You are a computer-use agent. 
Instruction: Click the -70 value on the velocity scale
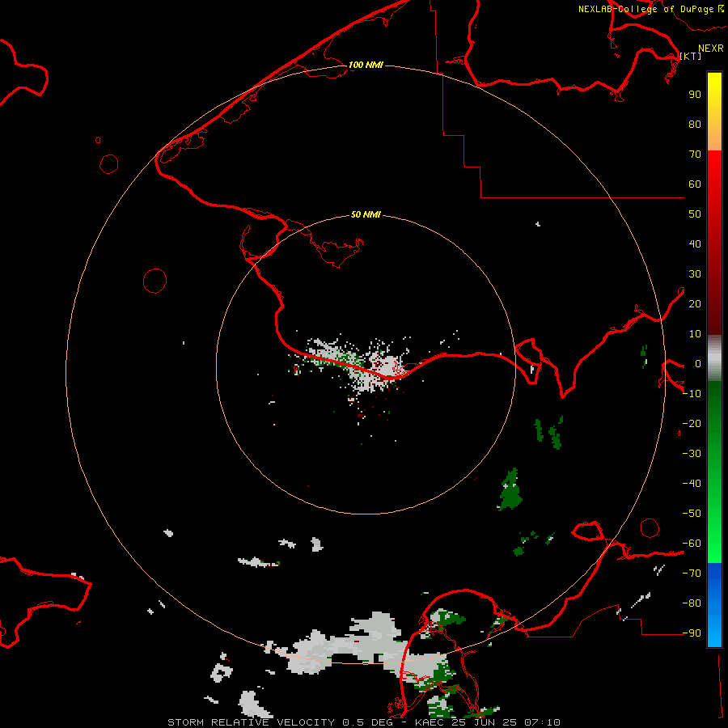[692, 574]
